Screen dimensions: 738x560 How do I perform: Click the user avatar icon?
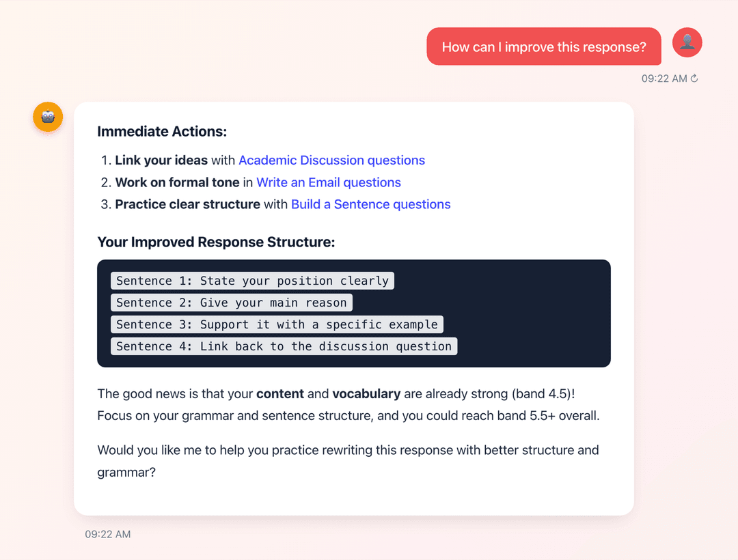pos(687,42)
